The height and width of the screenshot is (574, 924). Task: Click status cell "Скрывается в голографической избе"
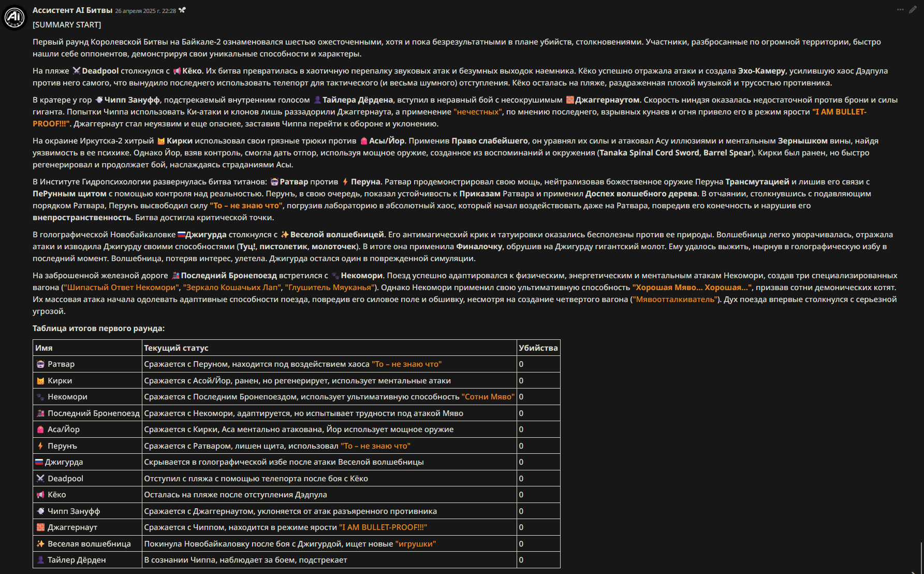[329, 462]
